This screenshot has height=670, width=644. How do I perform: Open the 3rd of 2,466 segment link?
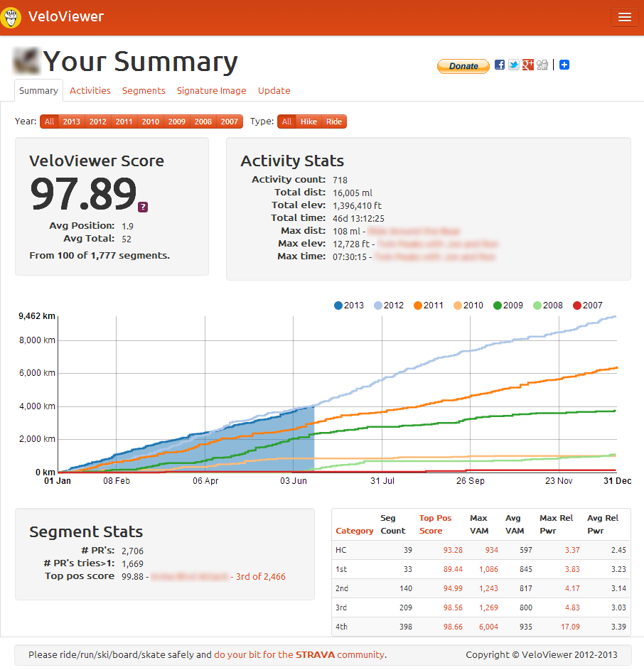coord(260,576)
